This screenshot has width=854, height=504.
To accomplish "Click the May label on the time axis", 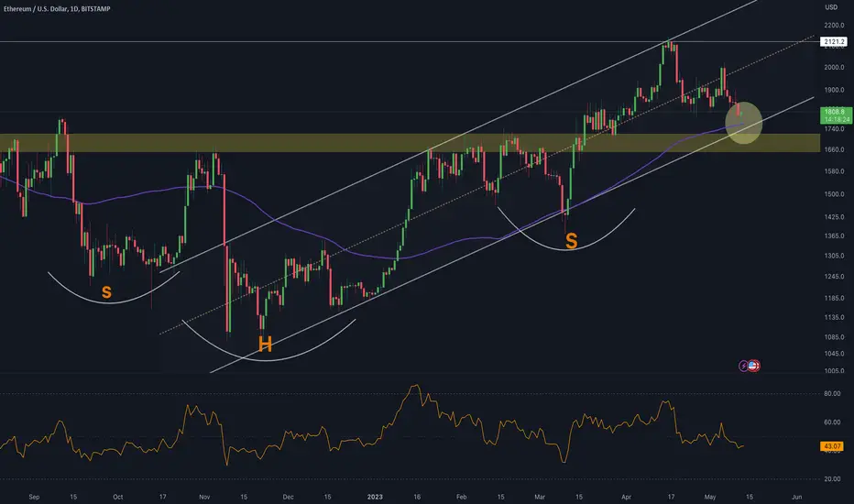I will click(709, 497).
